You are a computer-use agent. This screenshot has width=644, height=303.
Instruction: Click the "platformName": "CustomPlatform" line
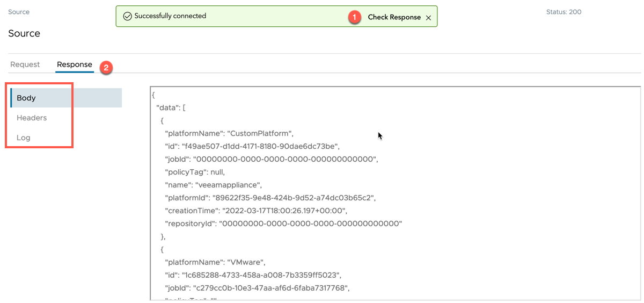tap(229, 133)
